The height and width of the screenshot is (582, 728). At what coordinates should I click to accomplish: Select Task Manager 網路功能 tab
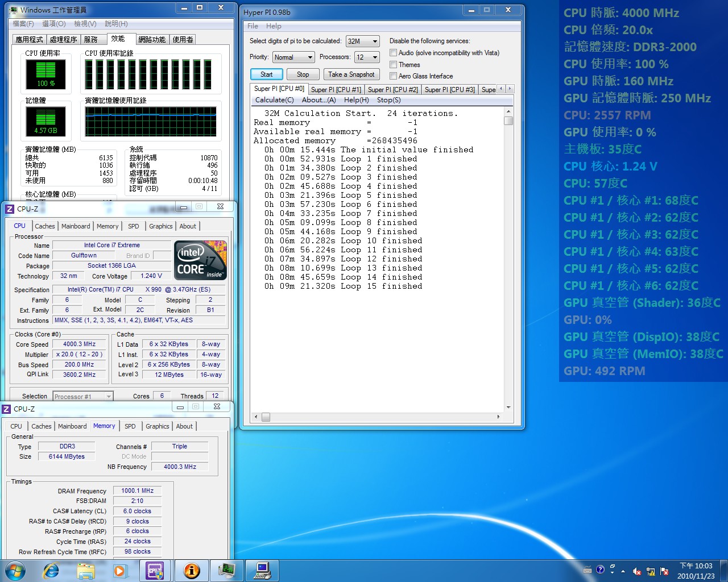point(152,40)
